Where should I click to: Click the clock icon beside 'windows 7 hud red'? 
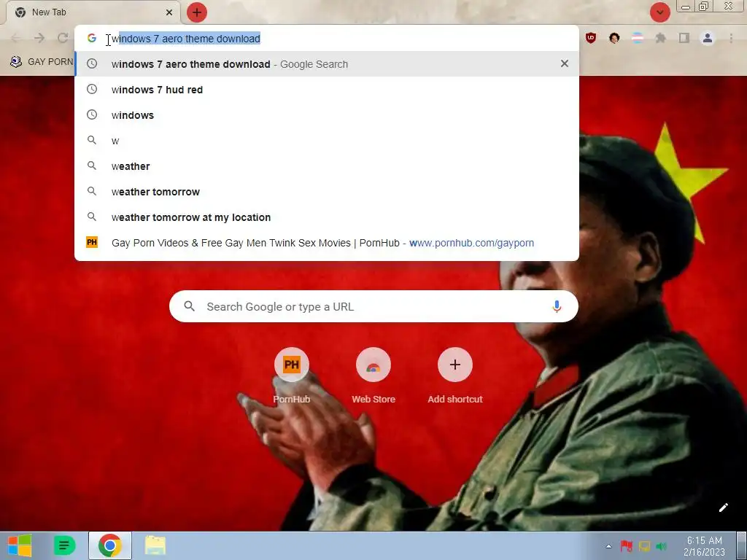pos(92,90)
